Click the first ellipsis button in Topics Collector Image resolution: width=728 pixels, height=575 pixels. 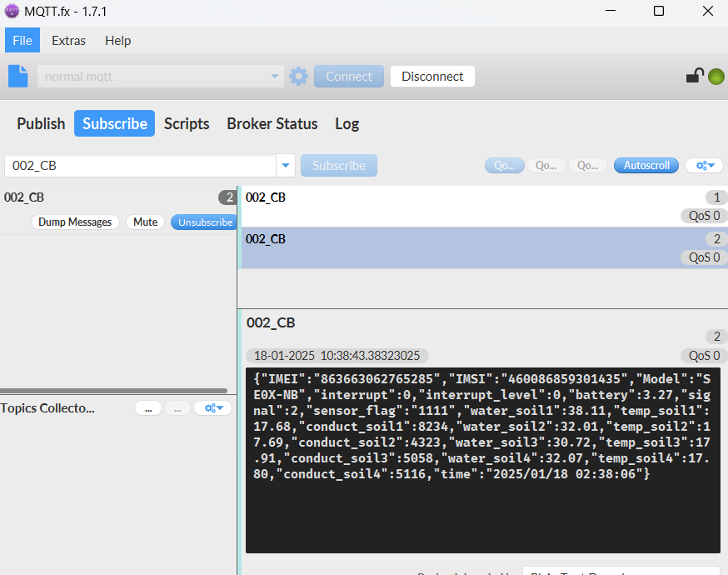click(x=148, y=407)
